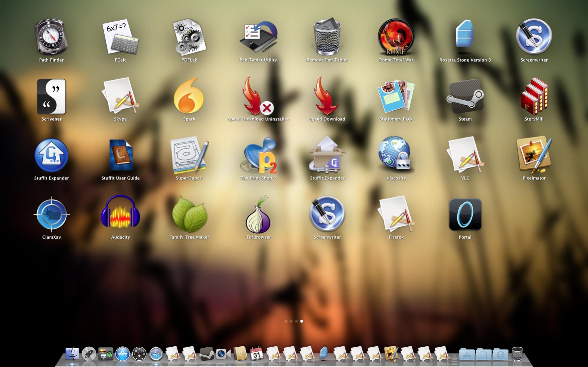Open StoryMill app
This screenshot has height=367, width=588.
[x=534, y=96]
